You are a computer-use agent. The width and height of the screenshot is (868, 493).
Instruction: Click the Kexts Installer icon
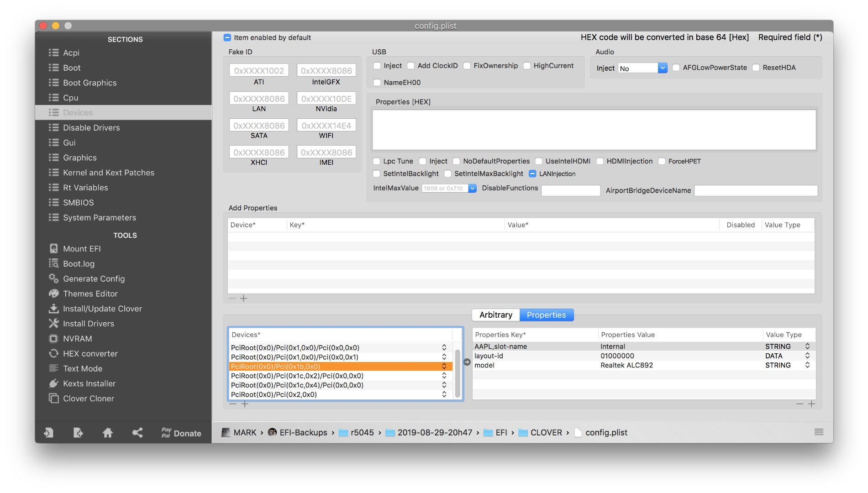pos(53,383)
